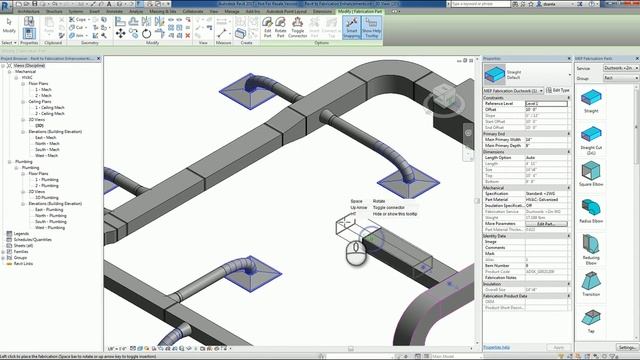Viewport: 640px width, 360px height.
Task: Select the Straight fabrication part
Action: 591,100
